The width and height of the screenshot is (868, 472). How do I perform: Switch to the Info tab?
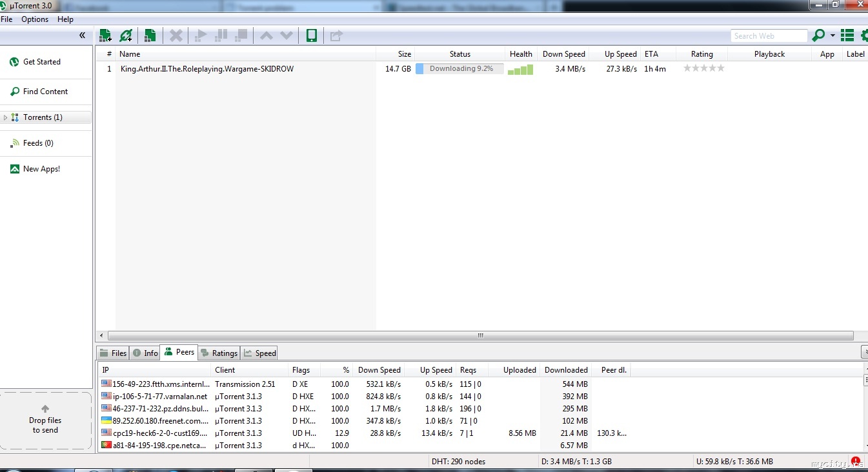[x=145, y=353]
